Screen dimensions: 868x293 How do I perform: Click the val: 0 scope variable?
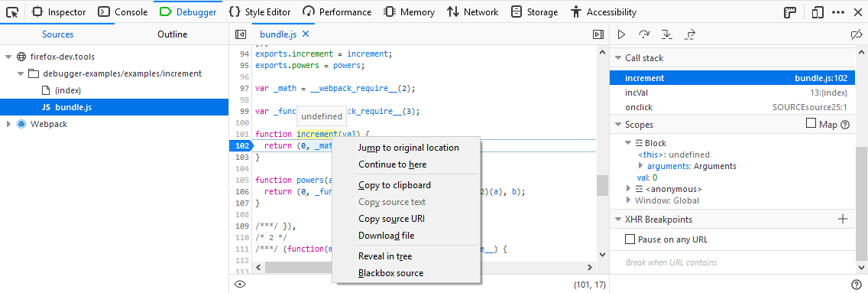point(646,177)
